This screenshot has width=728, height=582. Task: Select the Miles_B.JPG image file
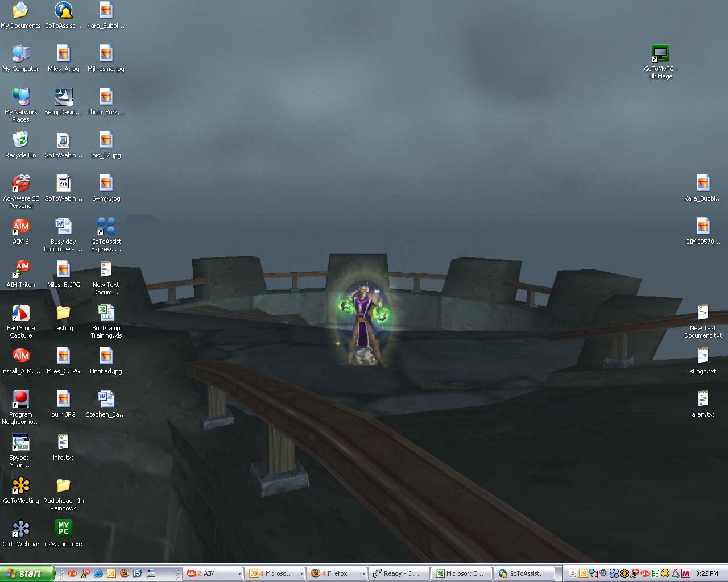point(63,275)
